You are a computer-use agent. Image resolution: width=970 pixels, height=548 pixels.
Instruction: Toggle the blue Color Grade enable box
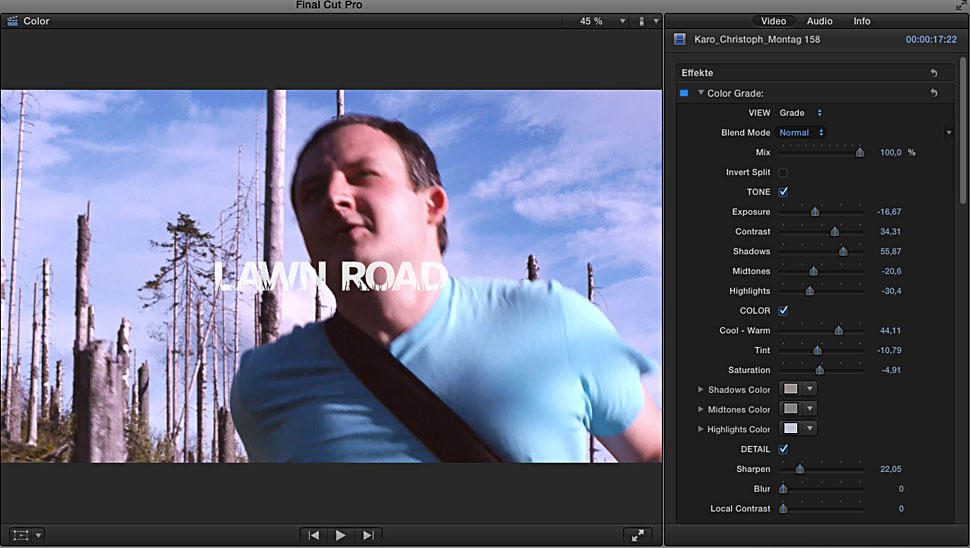(684, 93)
